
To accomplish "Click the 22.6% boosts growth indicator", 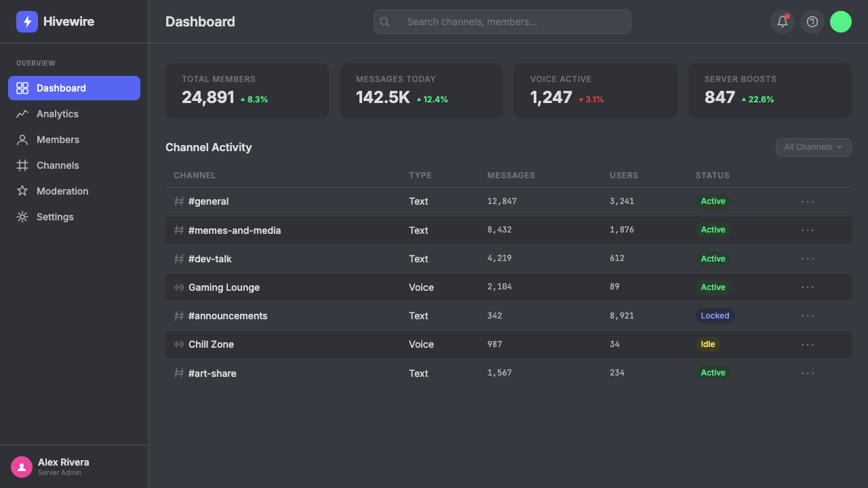I will click(x=757, y=100).
